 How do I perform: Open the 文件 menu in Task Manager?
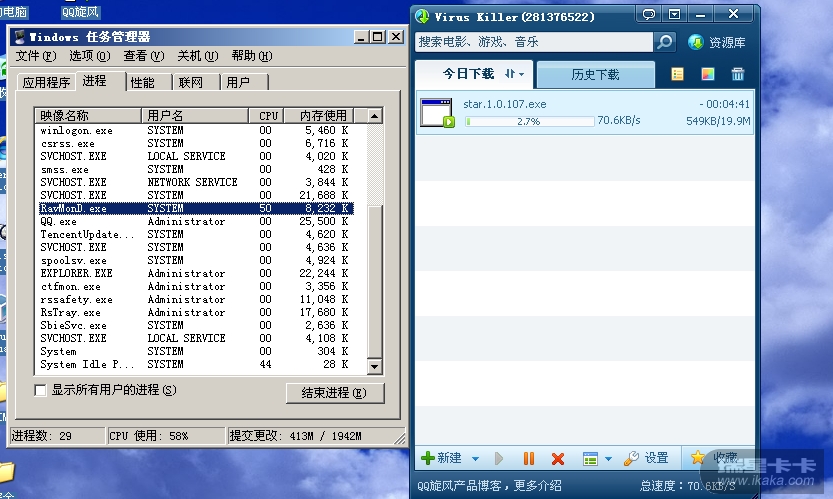click(36, 56)
